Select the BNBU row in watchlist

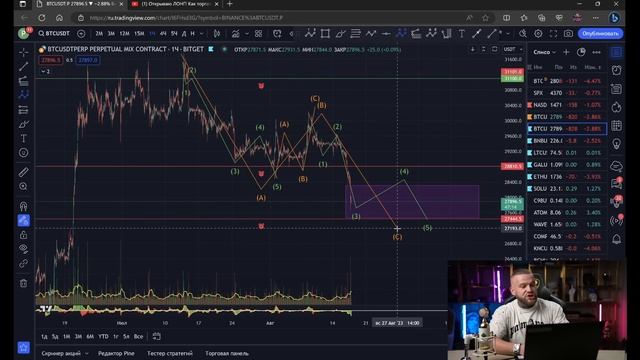click(567, 141)
